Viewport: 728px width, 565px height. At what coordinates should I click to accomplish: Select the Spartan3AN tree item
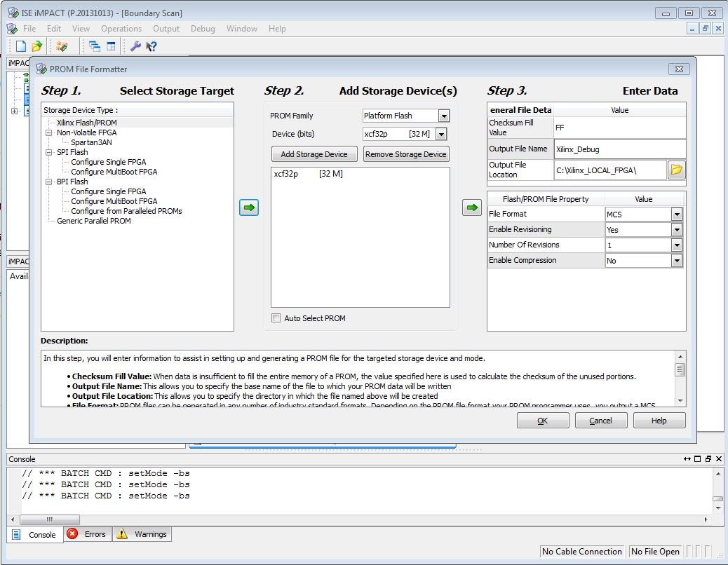pos(91,142)
